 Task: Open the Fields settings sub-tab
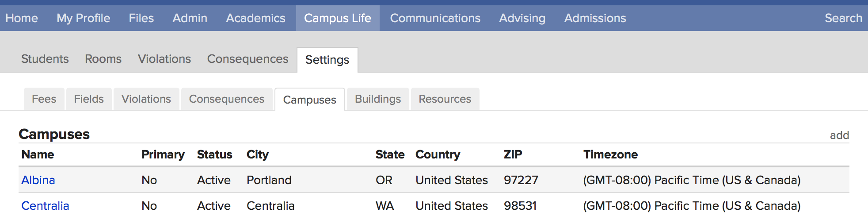(x=89, y=99)
